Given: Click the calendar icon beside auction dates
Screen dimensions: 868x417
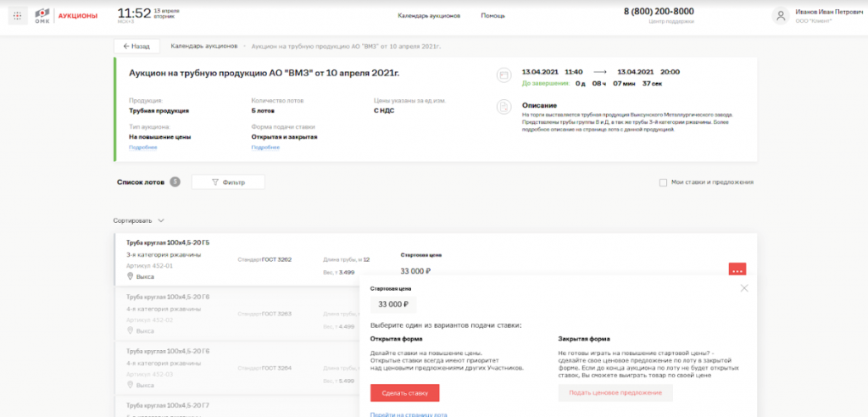Looking at the screenshot, I should pyautogui.click(x=504, y=75).
